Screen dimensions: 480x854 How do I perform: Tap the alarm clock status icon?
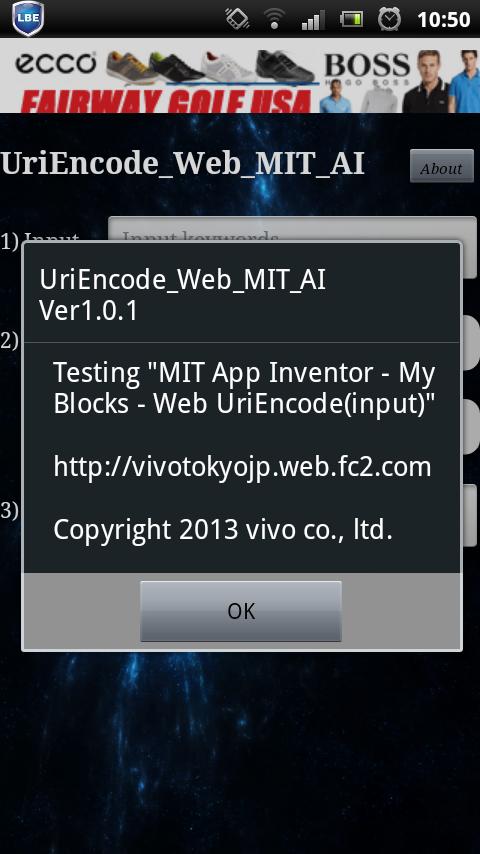(390, 20)
